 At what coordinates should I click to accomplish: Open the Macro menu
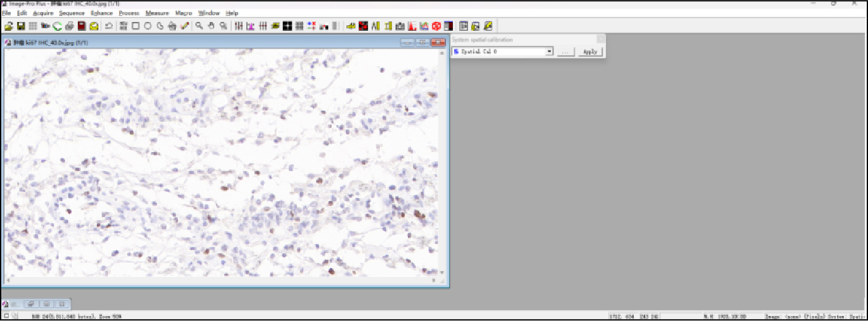(183, 13)
